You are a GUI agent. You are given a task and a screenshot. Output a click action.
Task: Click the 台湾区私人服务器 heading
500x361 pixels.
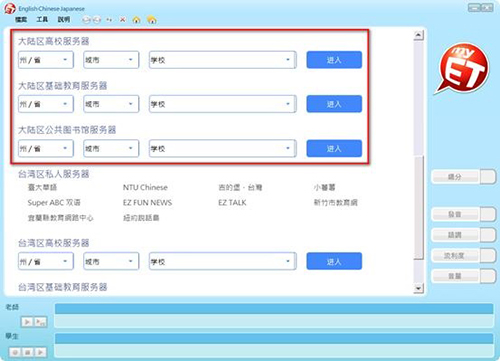(x=54, y=174)
